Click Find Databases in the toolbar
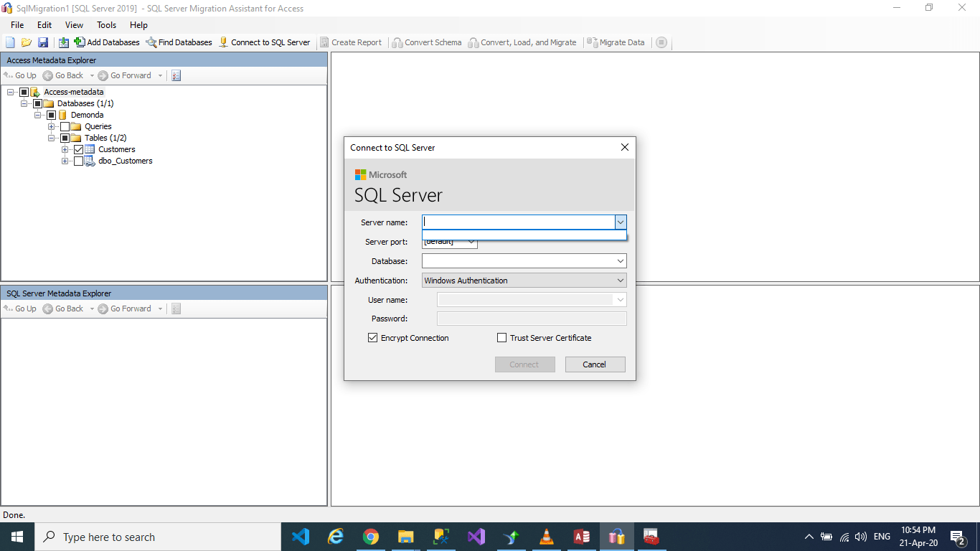This screenshot has width=980, height=551. coord(179,42)
